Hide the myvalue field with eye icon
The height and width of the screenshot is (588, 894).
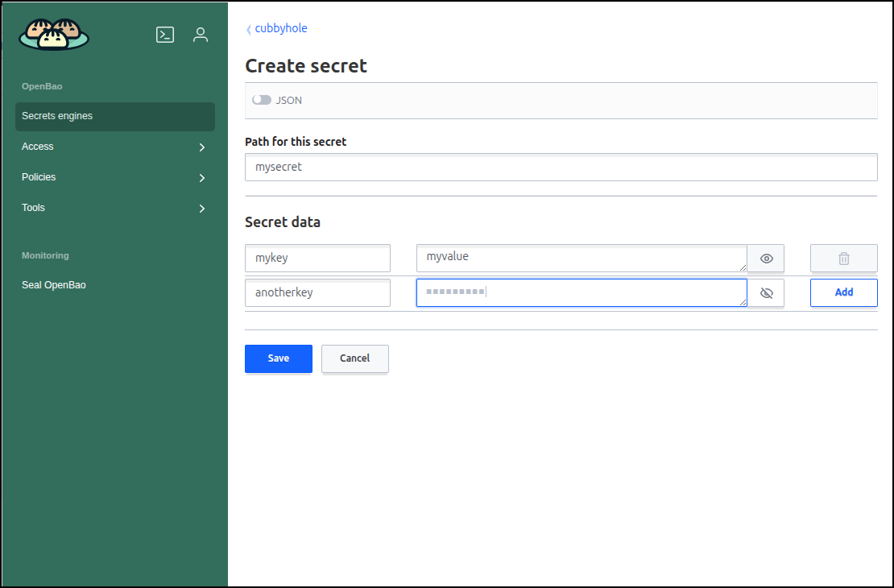766,259
